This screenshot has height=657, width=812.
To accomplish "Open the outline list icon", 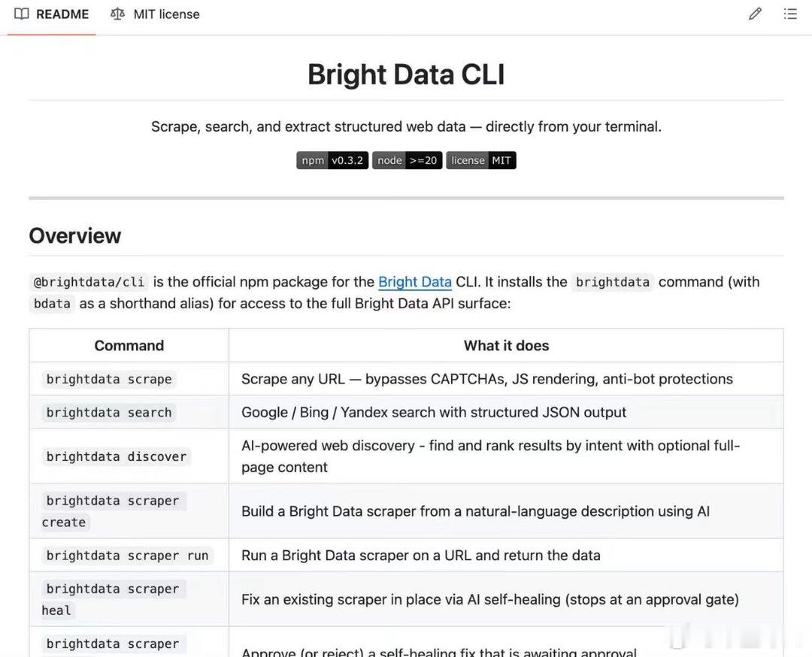I will point(789,14).
